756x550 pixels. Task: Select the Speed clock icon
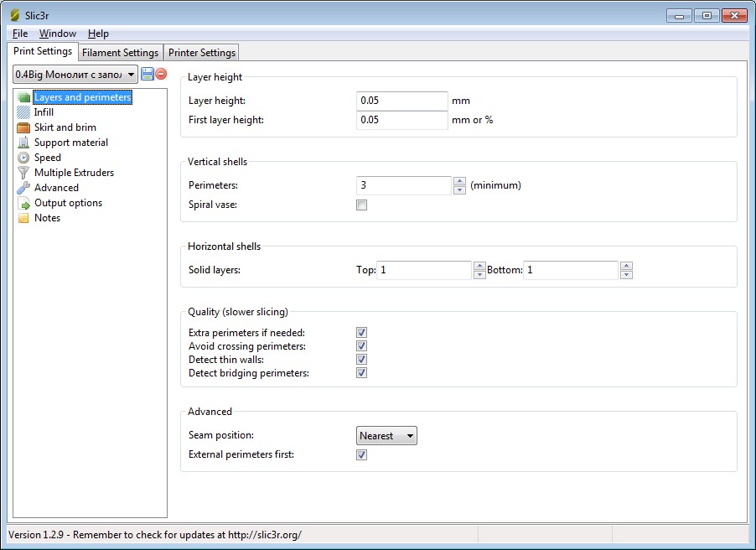[23, 158]
